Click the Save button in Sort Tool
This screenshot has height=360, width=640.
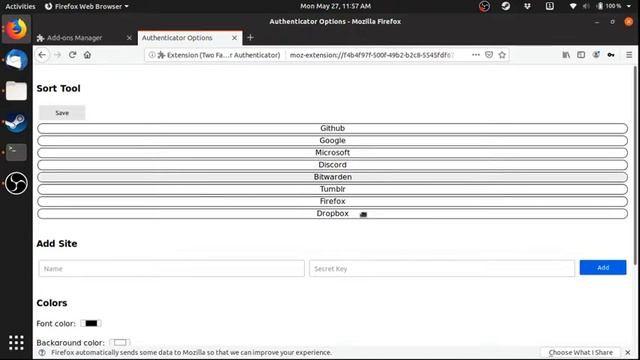[62, 113]
